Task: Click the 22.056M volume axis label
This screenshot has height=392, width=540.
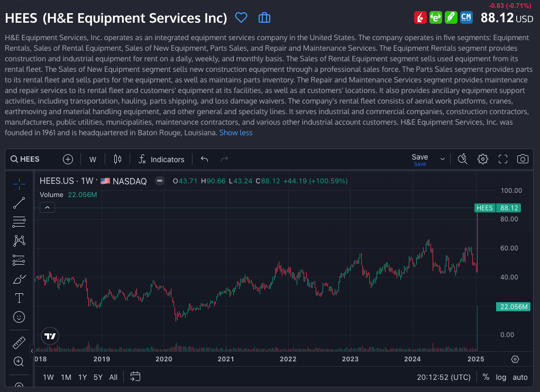Action: (x=513, y=307)
